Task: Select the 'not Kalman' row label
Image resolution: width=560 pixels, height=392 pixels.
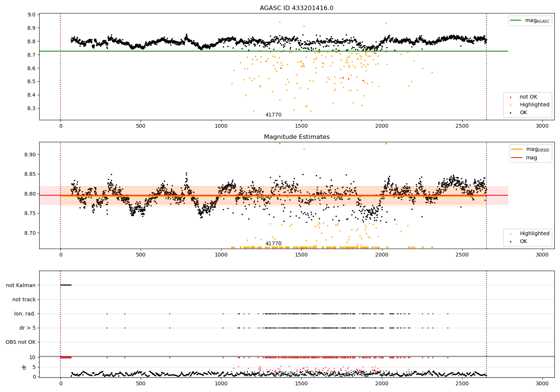Action: 21,285
